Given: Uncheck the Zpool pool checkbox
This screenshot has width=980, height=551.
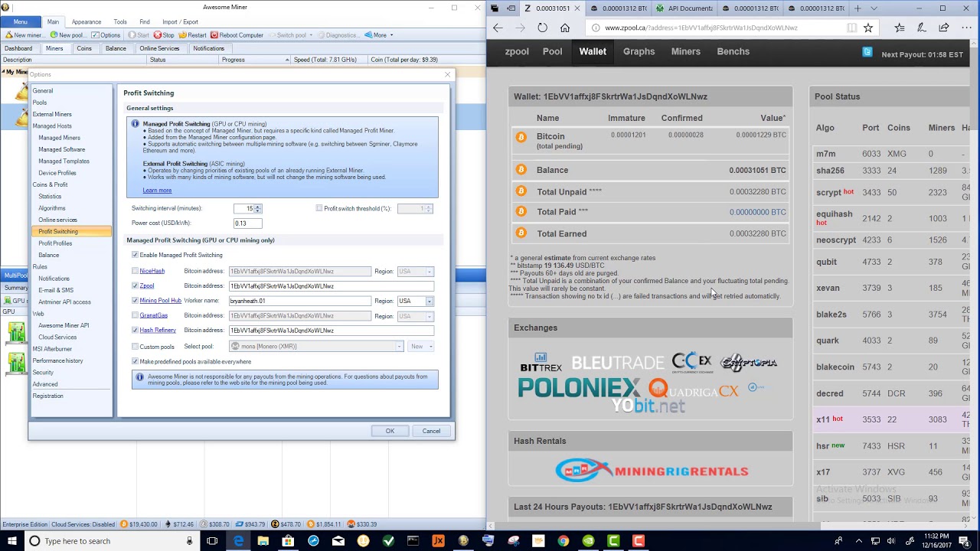Looking at the screenshot, I should tap(136, 285).
